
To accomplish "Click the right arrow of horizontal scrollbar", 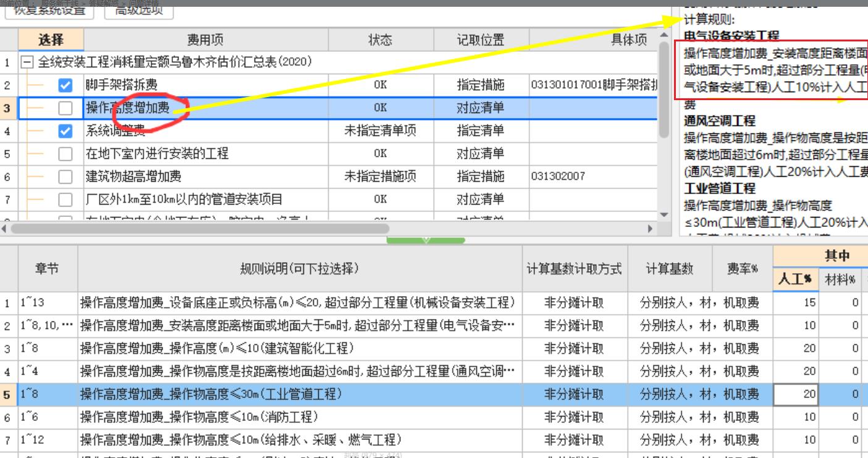I will click(649, 228).
